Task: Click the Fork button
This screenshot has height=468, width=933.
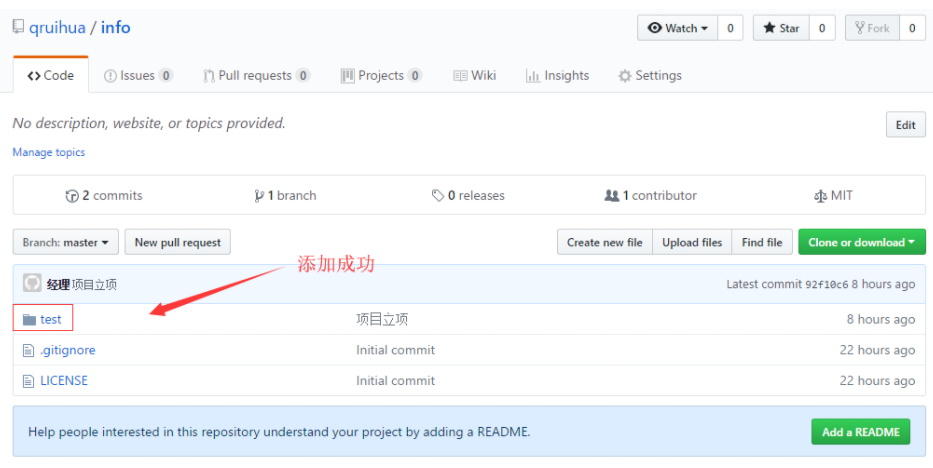Action: pos(872,28)
